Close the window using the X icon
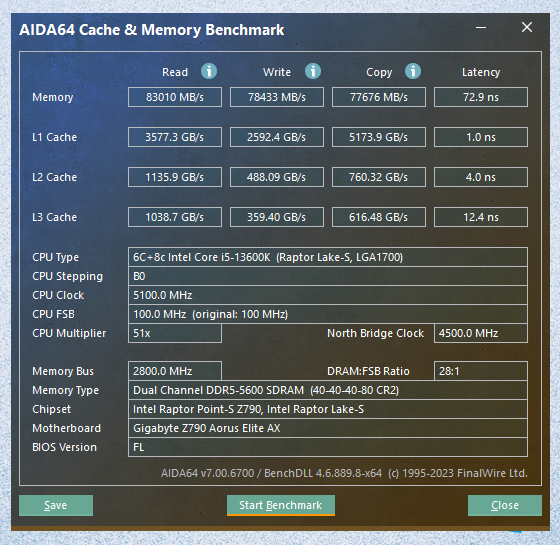Screen dimensions: 560x545 click(x=527, y=27)
